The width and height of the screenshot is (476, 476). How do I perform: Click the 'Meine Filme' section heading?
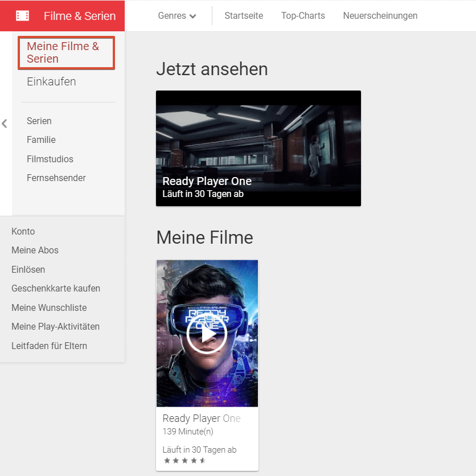pyautogui.click(x=204, y=237)
